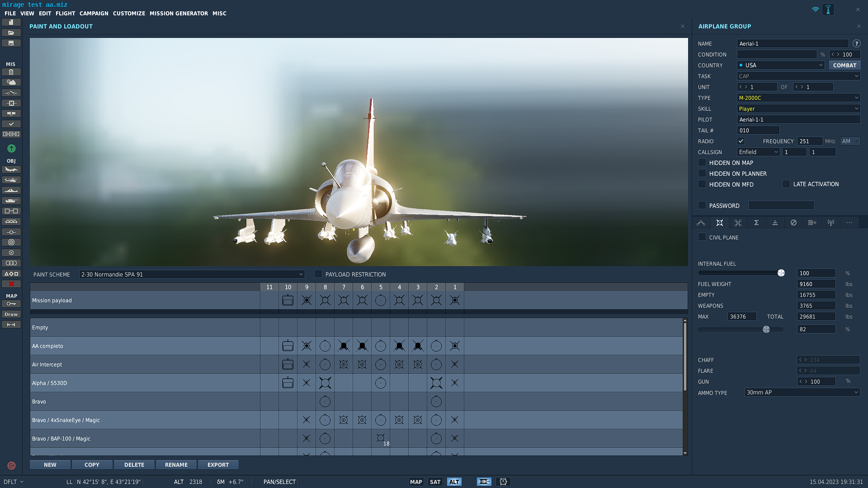This screenshot has height=488, width=868.
Task: Select the ground vehicle group tool
Action: point(11,201)
